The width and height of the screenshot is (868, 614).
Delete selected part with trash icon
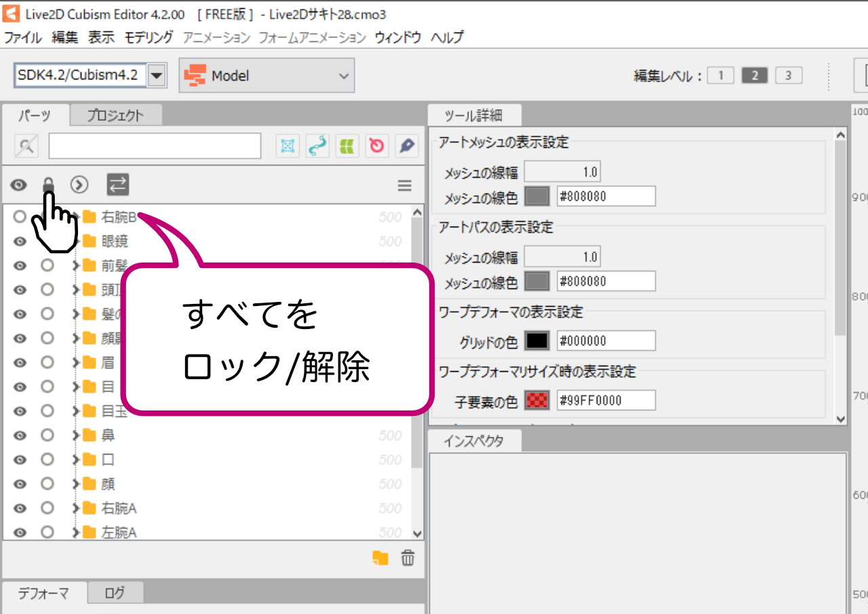point(408,558)
